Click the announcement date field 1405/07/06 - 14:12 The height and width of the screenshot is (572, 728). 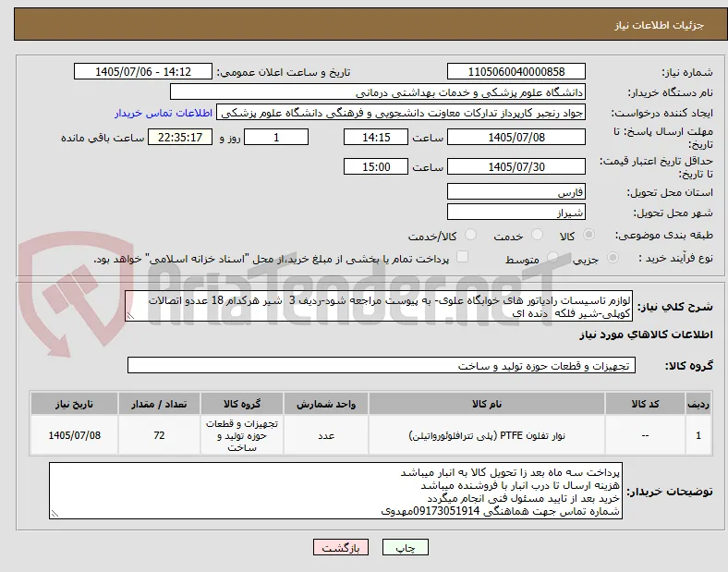pyautogui.click(x=143, y=72)
